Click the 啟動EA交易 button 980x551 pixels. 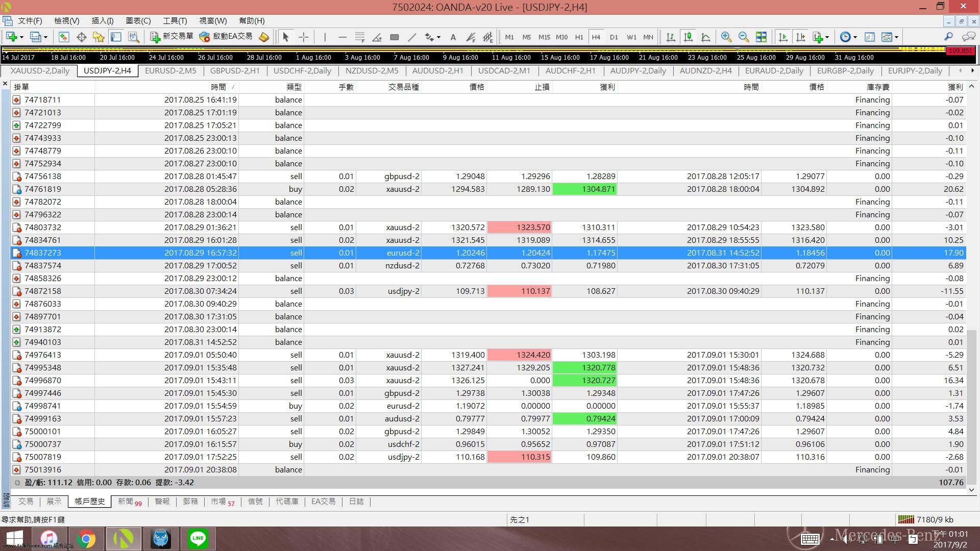pos(226,36)
